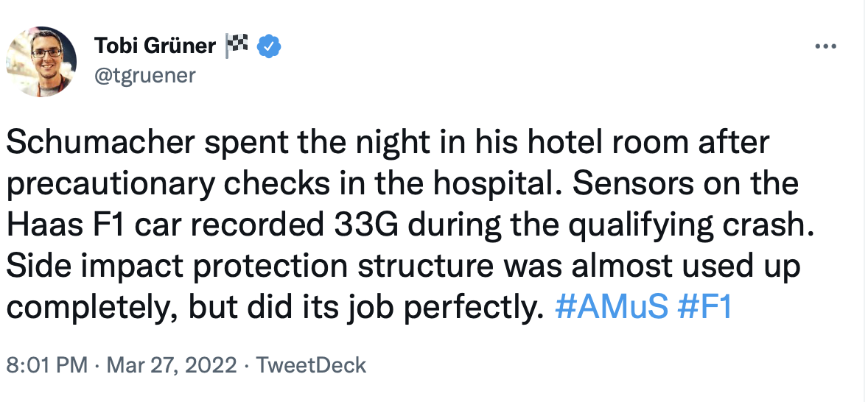This screenshot has width=868, height=402.
Task: Click the Tobi Grüner display name
Action: 155,46
